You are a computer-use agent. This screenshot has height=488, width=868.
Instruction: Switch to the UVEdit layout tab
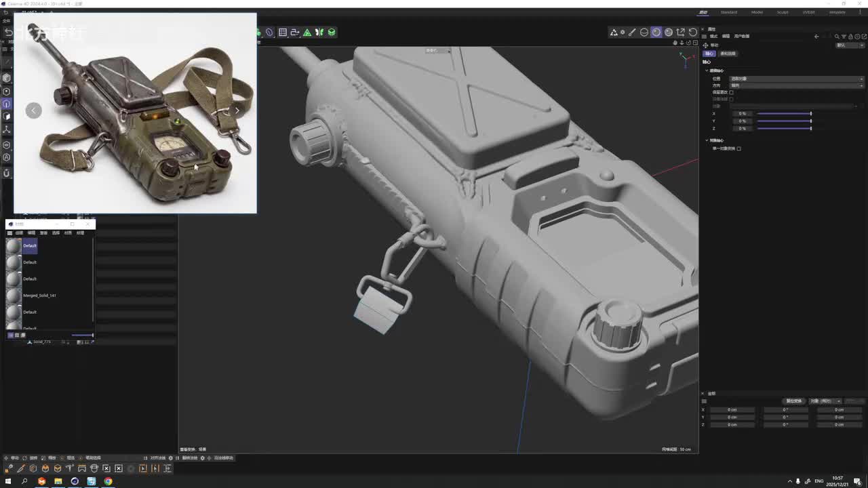coord(809,12)
